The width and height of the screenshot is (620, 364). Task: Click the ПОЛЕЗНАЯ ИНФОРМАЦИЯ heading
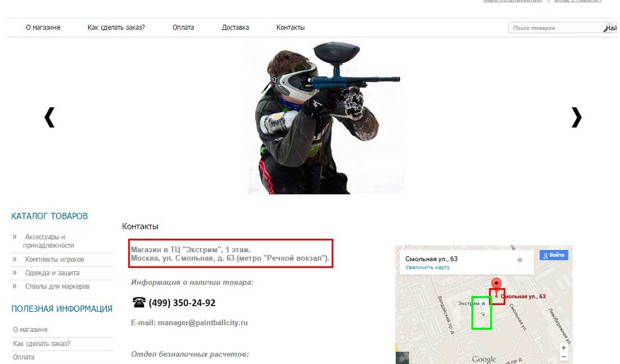point(62,308)
